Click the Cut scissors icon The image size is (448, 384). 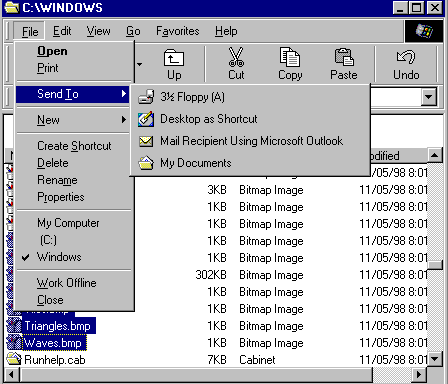click(236, 57)
